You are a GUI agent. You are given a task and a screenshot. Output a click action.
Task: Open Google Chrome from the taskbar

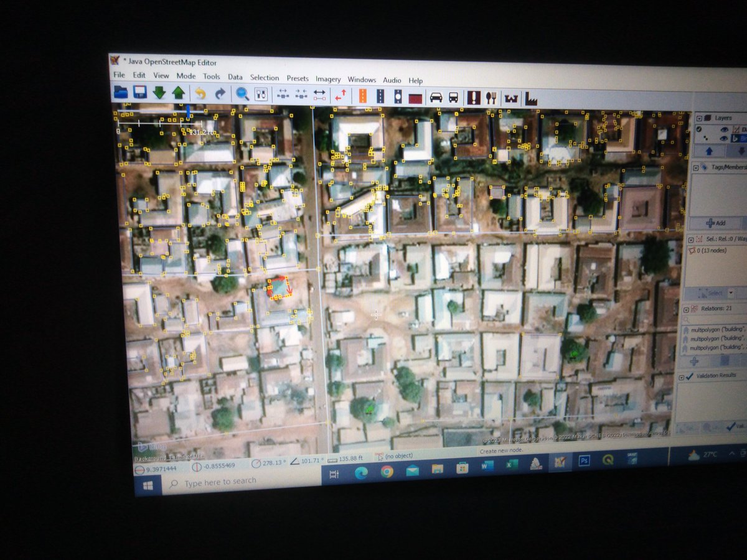(x=387, y=471)
